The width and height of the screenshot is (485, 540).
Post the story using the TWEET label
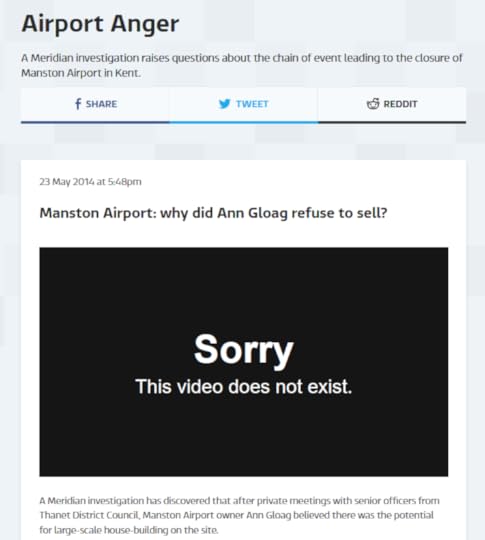point(252,104)
